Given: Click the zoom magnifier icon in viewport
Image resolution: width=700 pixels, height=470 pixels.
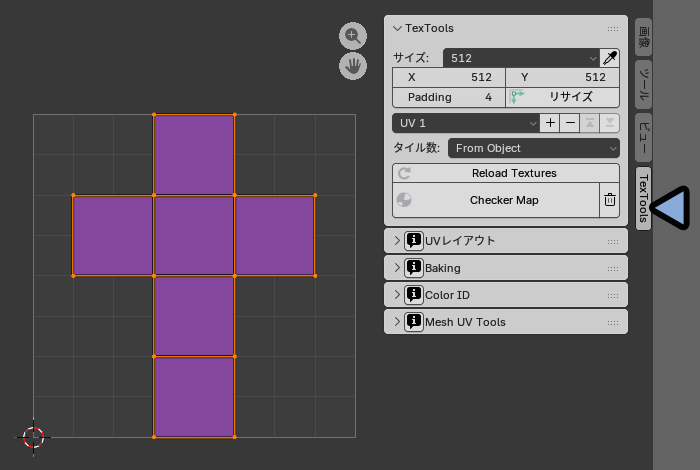Looking at the screenshot, I should [352, 37].
